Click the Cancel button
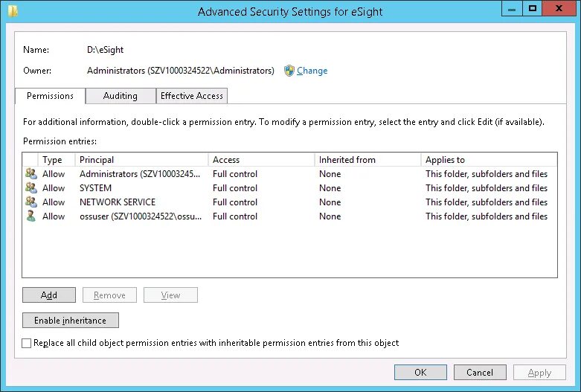Viewport: 581px width, 392px height. [480, 373]
